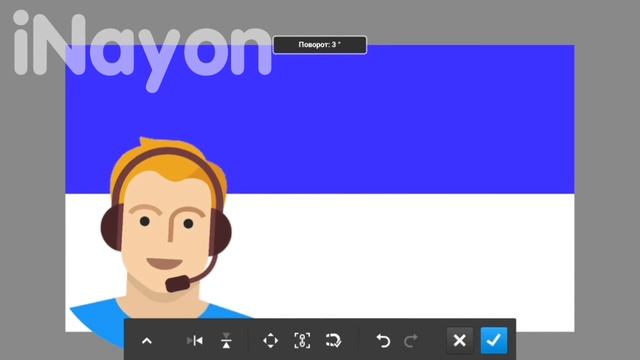Cancel the transform with the X button
Screen dimensions: 640x360
pyautogui.click(x=460, y=340)
